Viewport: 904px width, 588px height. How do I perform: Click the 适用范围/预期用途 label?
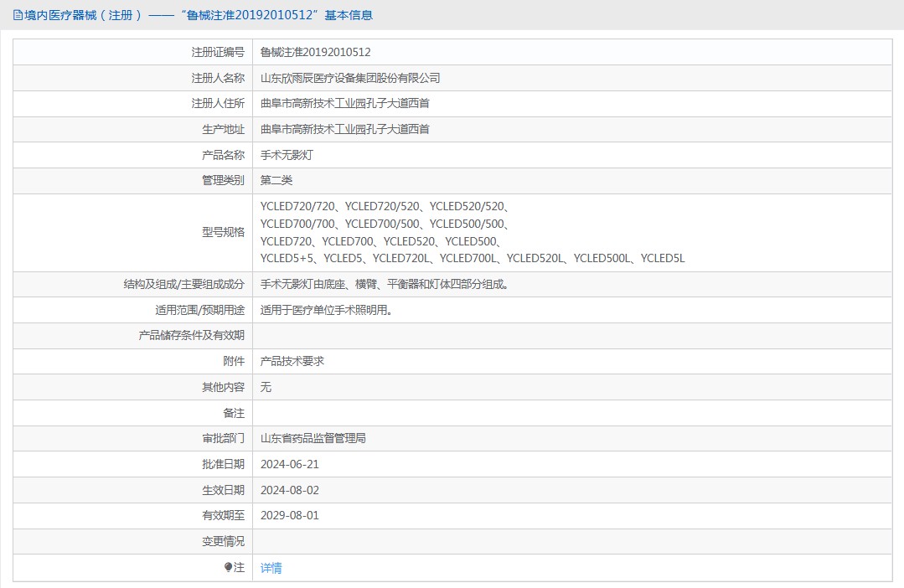coord(199,310)
